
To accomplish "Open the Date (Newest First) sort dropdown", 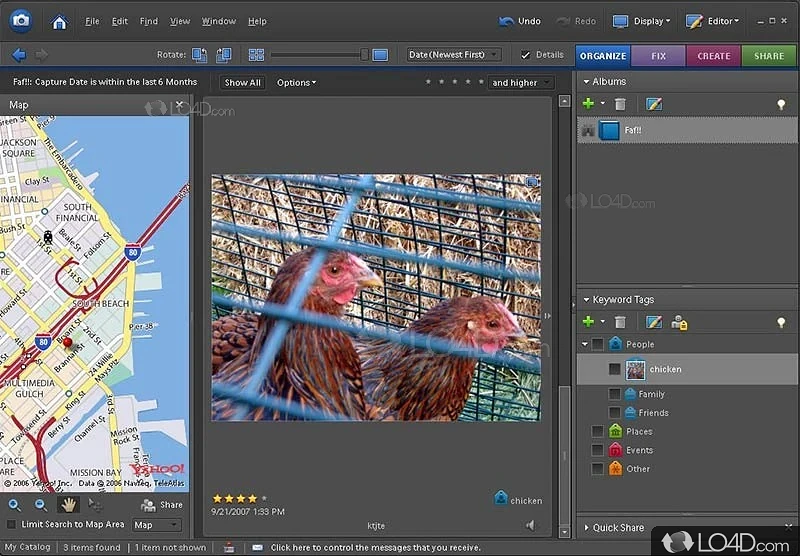I will tap(454, 55).
